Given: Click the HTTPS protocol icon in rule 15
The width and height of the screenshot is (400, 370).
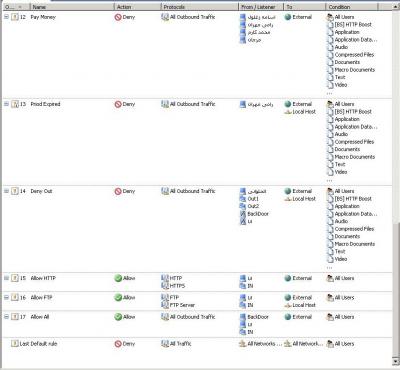Looking at the screenshot, I should [x=165, y=286].
